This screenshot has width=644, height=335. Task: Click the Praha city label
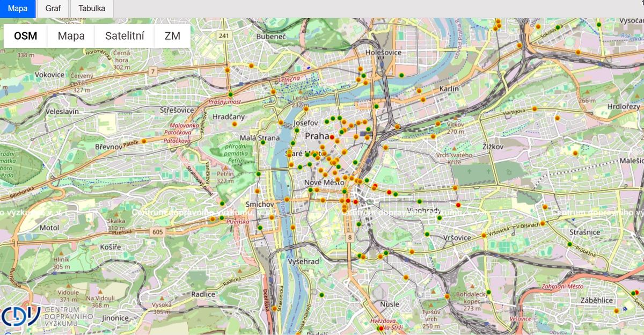coord(317,136)
